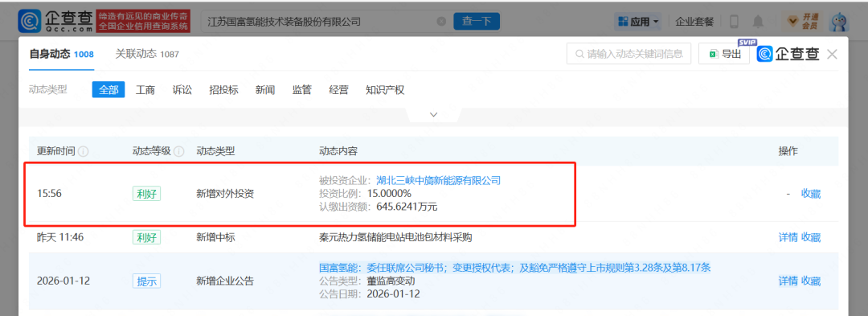Screen dimensions: 868x316
Task: Filter by 工商 type
Action: point(145,89)
